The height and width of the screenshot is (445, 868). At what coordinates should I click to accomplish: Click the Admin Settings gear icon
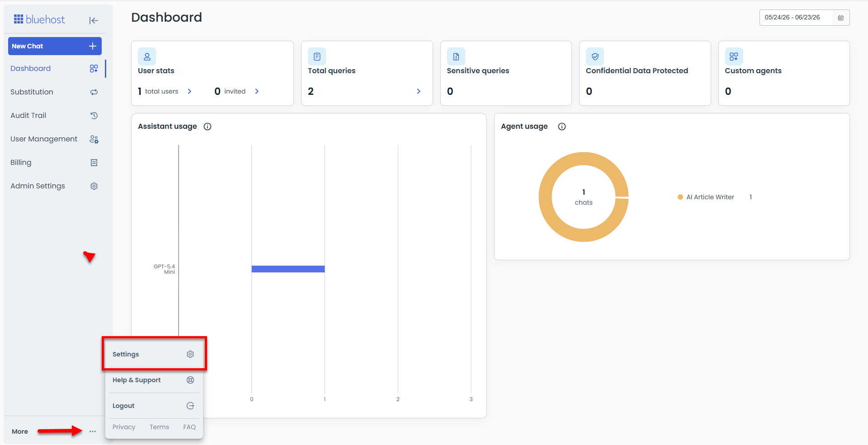click(x=94, y=186)
